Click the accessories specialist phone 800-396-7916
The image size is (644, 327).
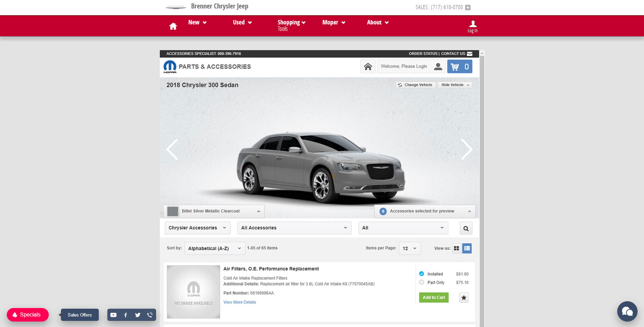point(229,54)
